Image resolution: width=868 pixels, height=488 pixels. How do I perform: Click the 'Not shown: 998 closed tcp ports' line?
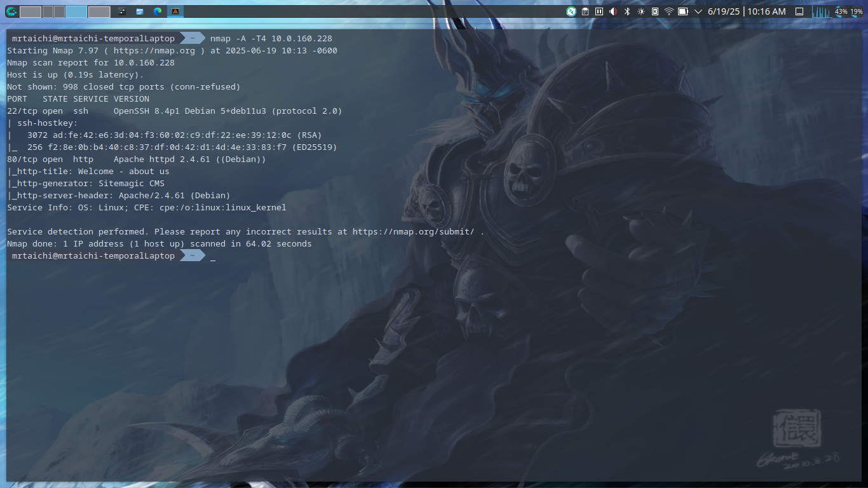[x=124, y=87]
